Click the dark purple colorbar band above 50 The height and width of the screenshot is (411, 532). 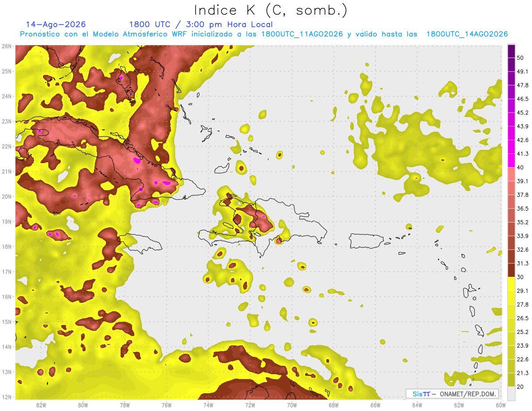[x=511, y=51]
